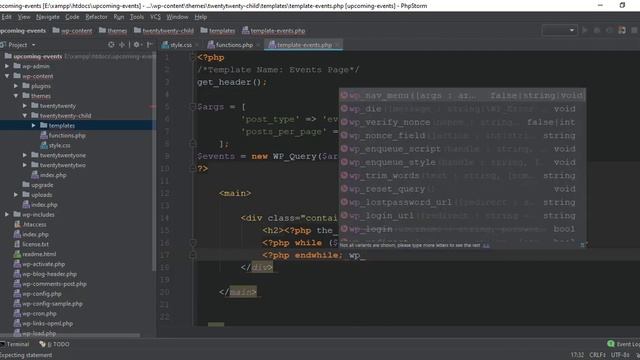The image size is (640, 360).
Task: Expand the templates folder
Action: pyautogui.click(x=34, y=125)
